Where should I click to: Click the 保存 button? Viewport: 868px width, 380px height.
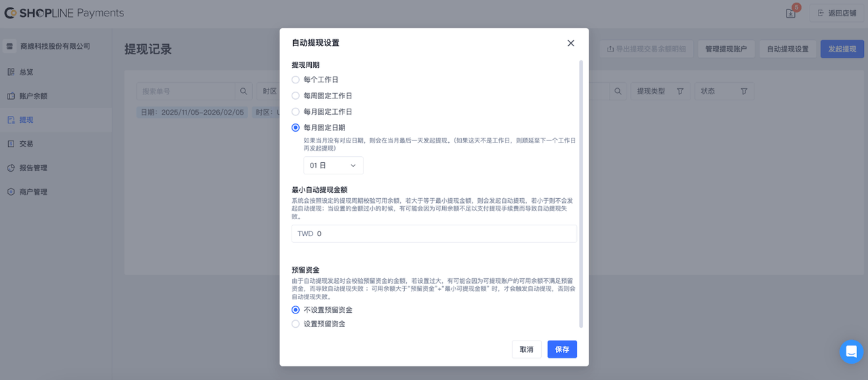(x=561, y=349)
